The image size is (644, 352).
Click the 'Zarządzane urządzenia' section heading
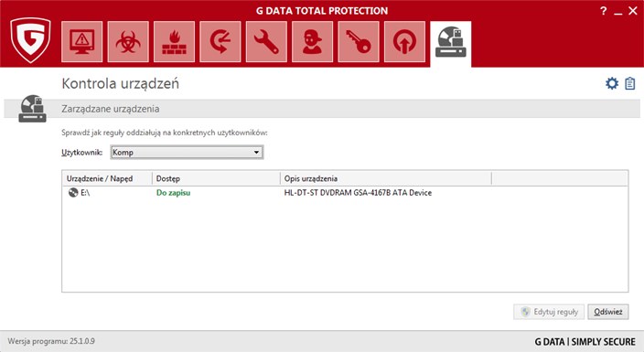click(111, 109)
